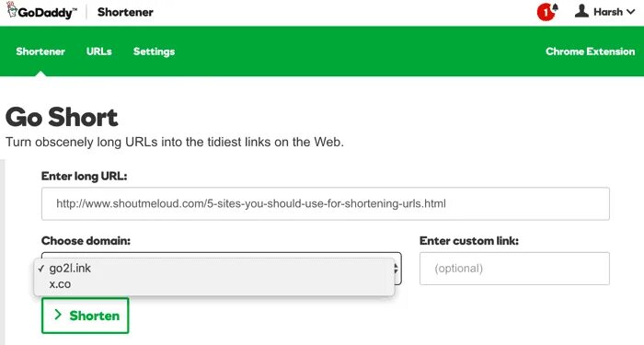Focus the custom link optional field
644x345 pixels.
click(514, 269)
